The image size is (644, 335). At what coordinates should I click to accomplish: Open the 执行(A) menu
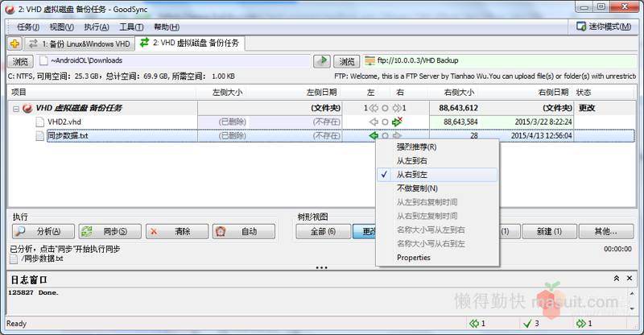point(97,27)
